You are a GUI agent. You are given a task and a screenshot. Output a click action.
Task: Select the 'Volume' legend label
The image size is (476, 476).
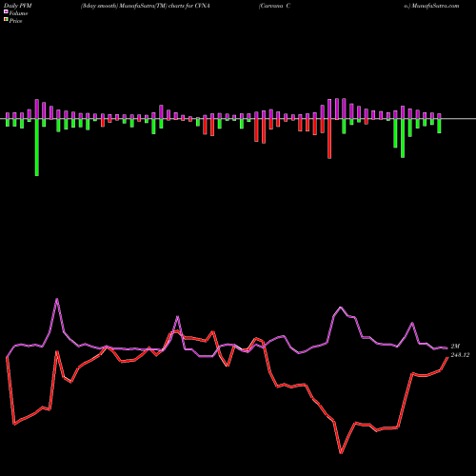(x=18, y=13)
